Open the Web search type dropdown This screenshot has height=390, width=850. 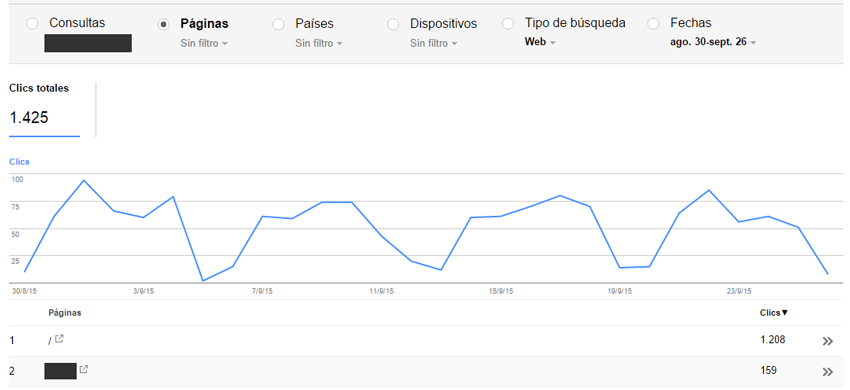coord(540,42)
